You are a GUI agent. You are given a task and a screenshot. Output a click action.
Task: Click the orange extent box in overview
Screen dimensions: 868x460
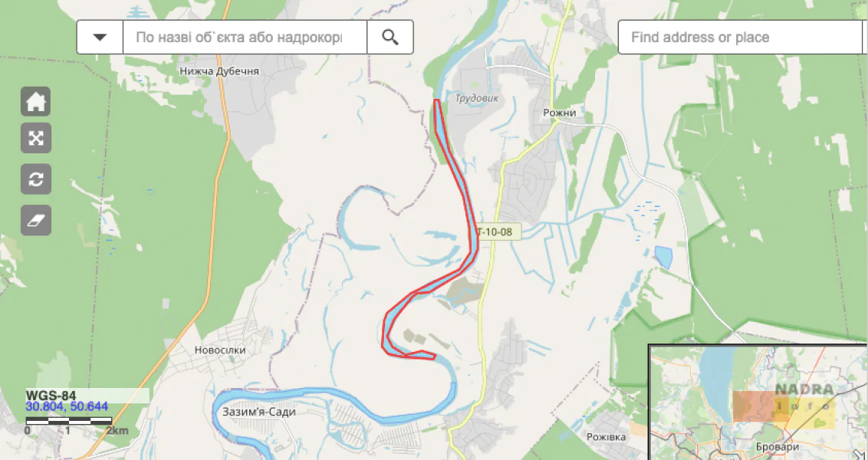click(754, 407)
